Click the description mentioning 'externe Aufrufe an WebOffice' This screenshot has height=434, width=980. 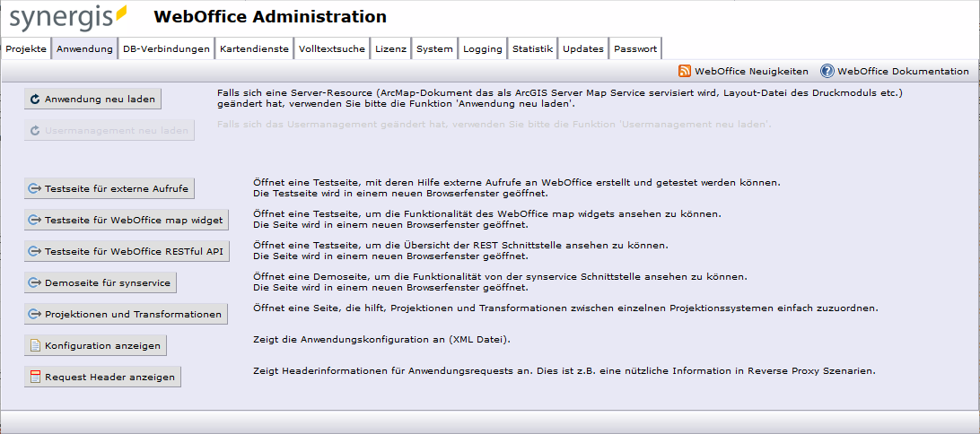518,188
